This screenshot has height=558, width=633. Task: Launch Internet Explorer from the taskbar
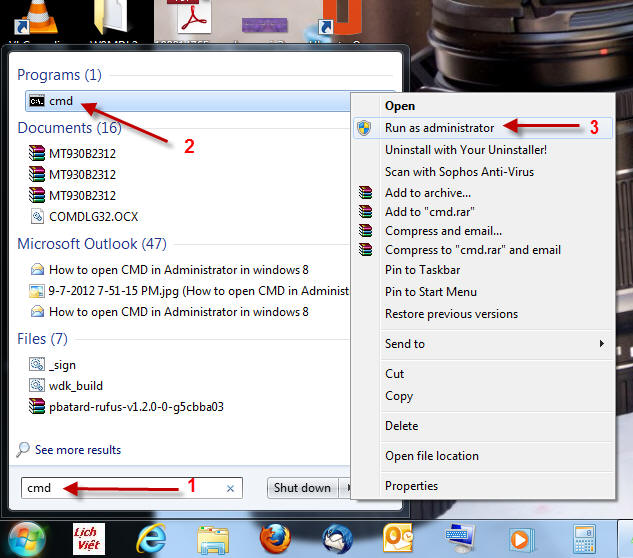coord(151,539)
